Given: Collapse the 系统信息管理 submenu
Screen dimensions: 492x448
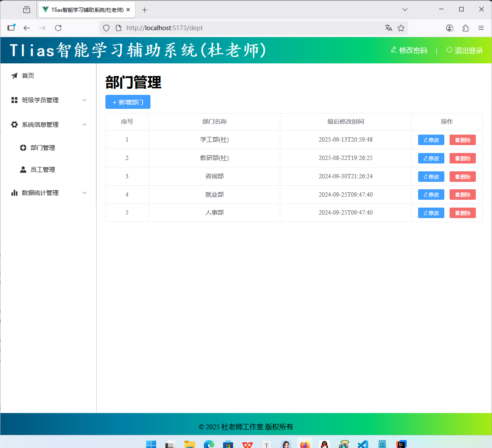Looking at the screenshot, I should [48, 125].
